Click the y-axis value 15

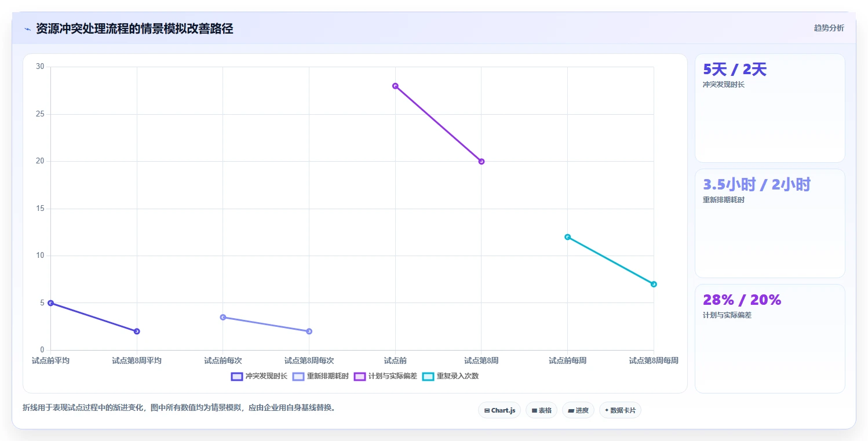(x=40, y=209)
